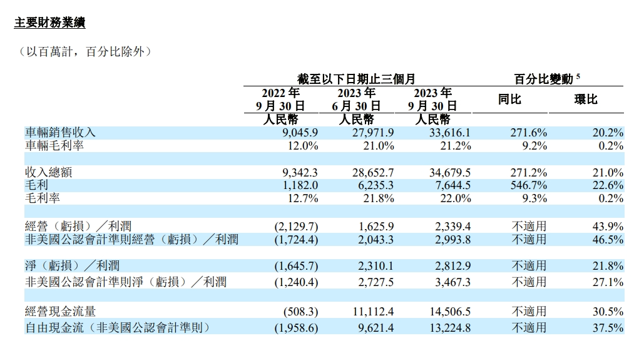Select the 經營（虧損）／利潤 row label

tap(78, 226)
